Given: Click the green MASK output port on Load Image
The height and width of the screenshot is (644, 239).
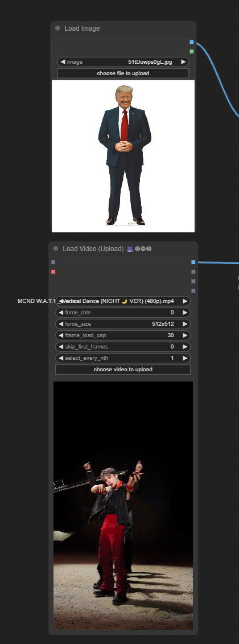Looking at the screenshot, I should click(192, 51).
